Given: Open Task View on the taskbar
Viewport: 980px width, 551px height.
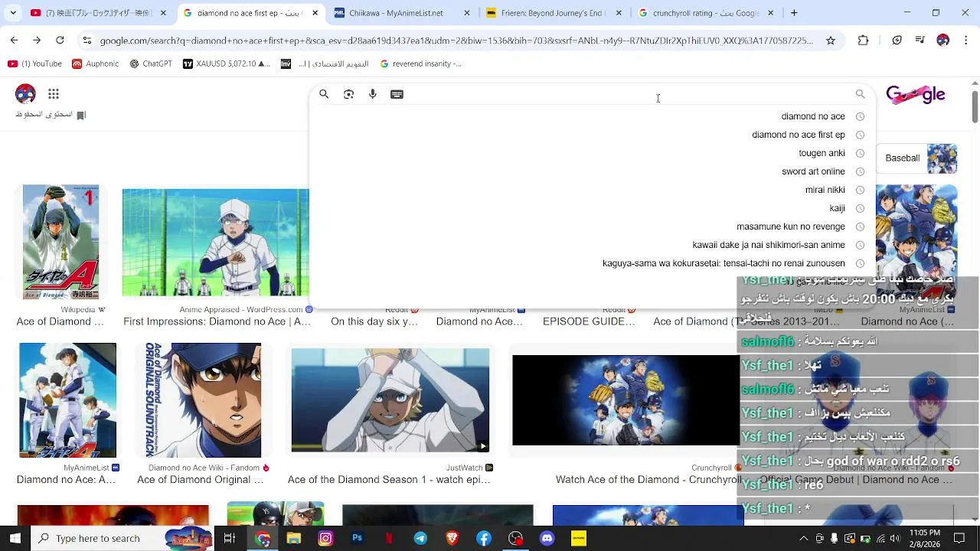Looking at the screenshot, I should (x=229, y=539).
